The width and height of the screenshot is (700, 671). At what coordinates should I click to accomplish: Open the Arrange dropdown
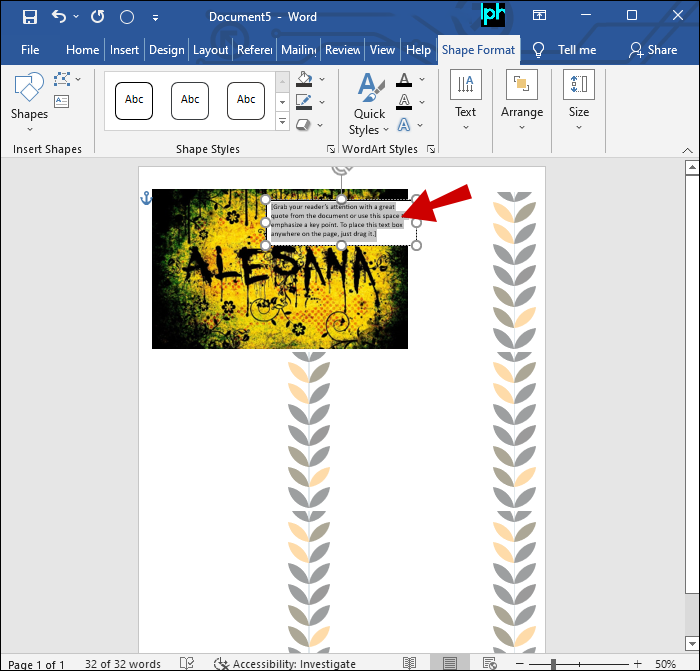pyautogui.click(x=522, y=102)
